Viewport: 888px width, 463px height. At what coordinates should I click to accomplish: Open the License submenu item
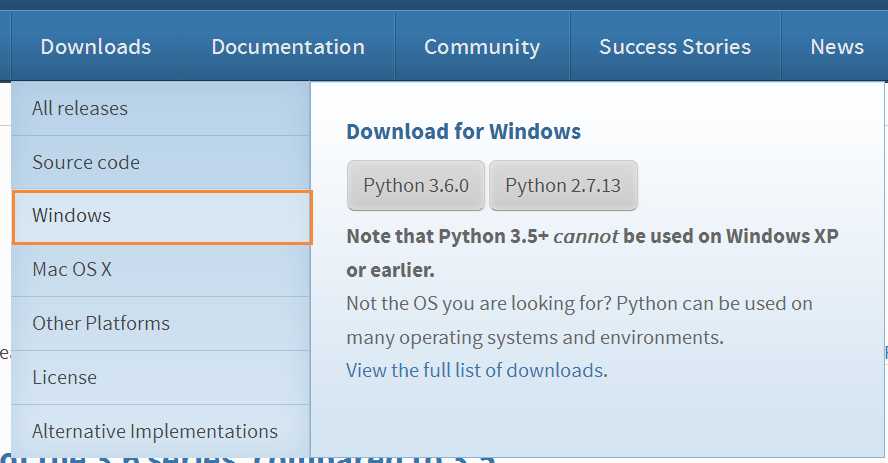coord(161,377)
